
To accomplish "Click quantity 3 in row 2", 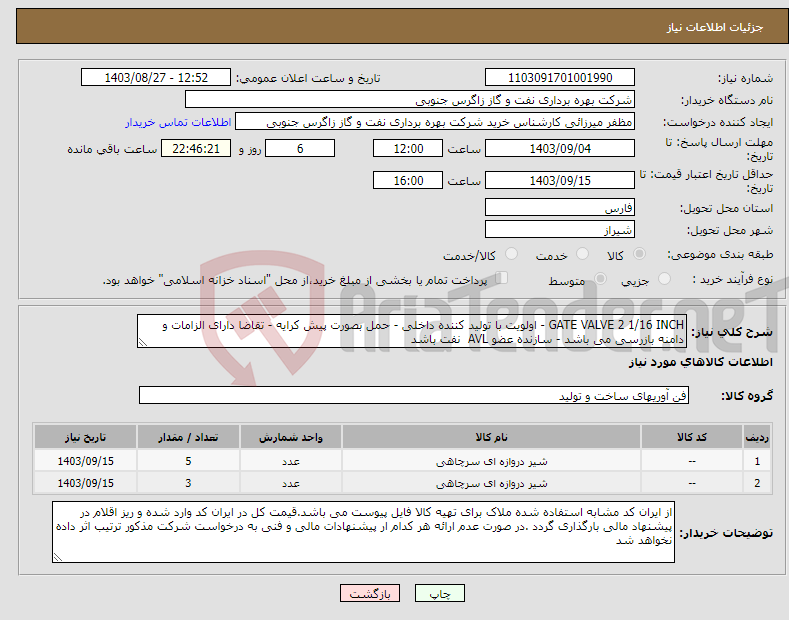I will pos(188,483).
